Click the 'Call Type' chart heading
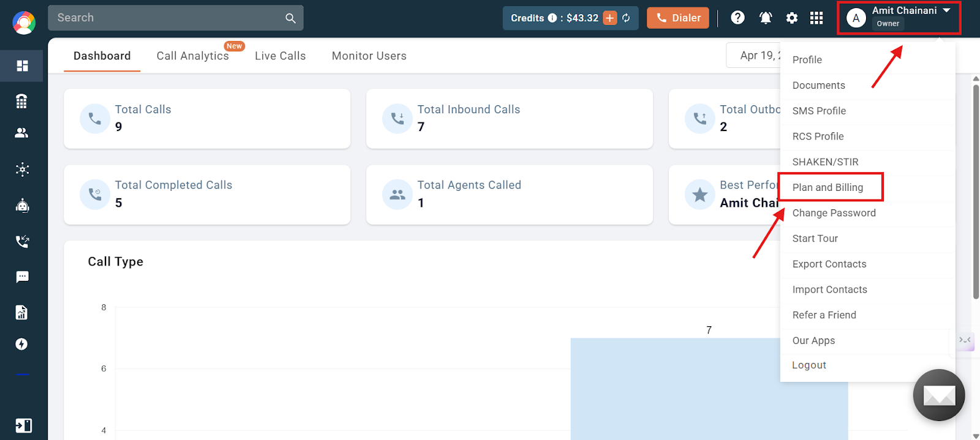The image size is (980, 440). [x=116, y=262]
